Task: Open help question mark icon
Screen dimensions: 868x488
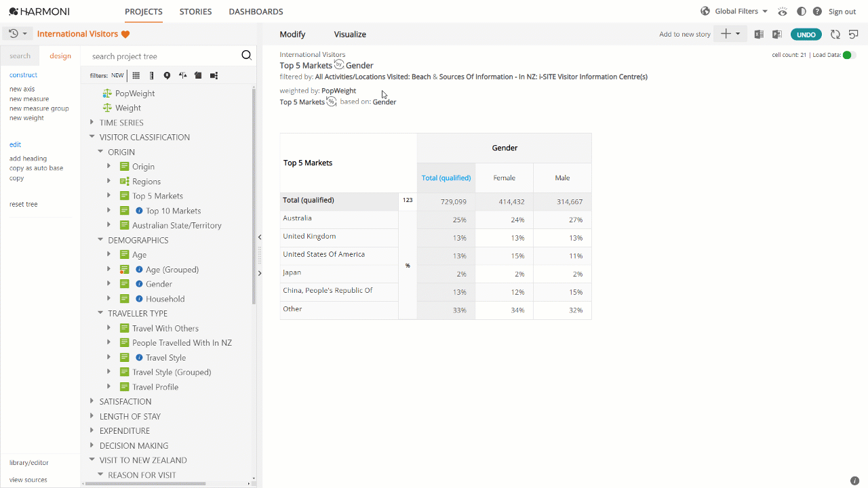Action: 817,12
